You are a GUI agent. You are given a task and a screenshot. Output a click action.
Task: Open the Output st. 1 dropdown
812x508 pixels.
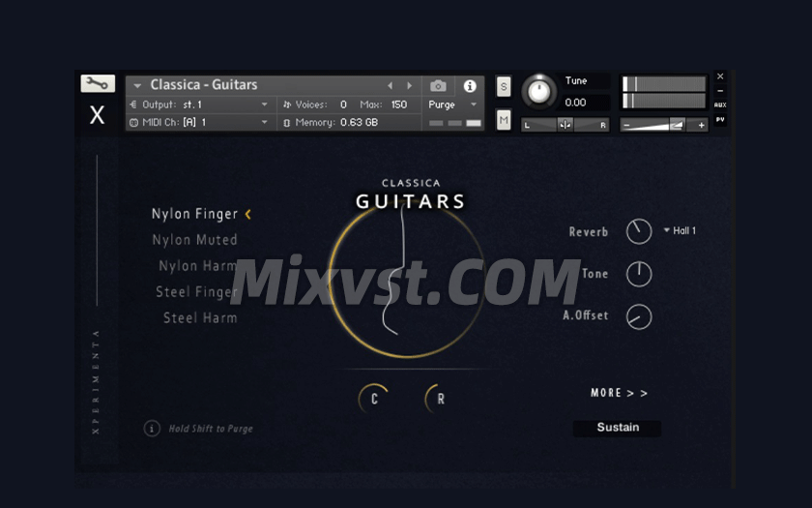coord(199,105)
